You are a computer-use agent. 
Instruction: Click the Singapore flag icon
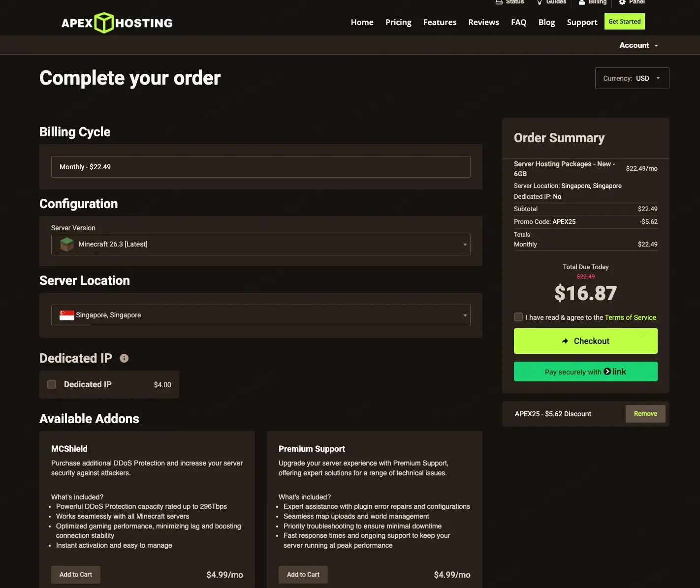(67, 315)
